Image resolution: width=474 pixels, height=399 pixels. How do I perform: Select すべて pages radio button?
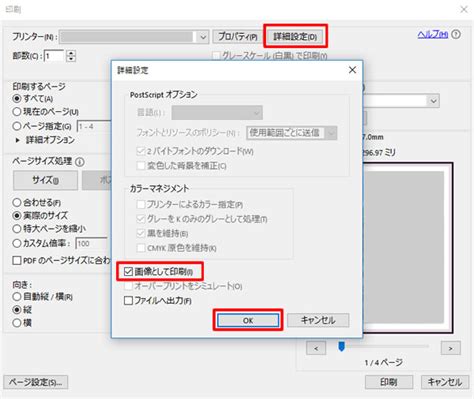17,99
